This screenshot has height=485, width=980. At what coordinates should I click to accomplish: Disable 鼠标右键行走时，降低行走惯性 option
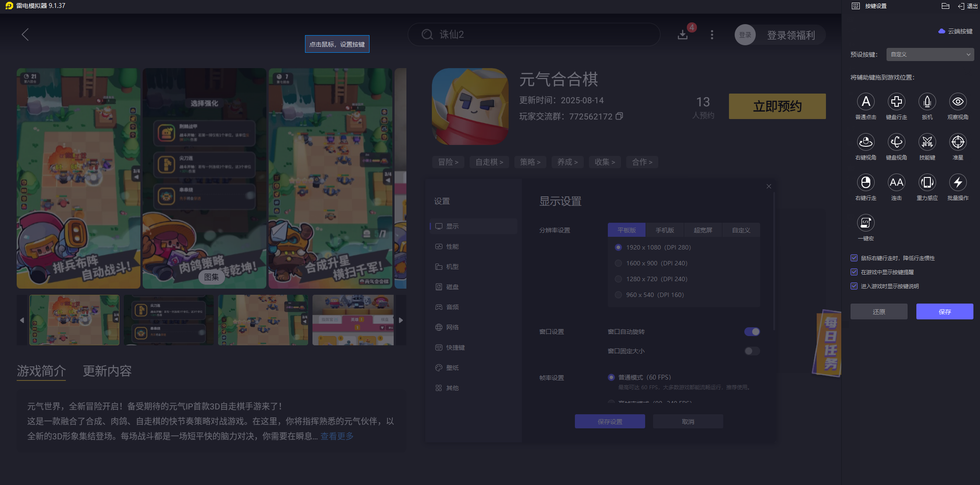pos(854,258)
